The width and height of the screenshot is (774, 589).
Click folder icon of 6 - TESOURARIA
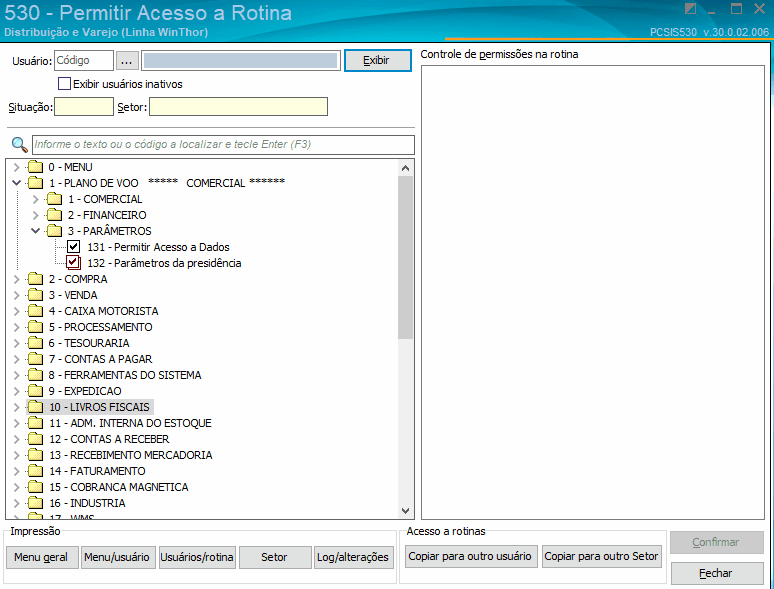[36, 343]
